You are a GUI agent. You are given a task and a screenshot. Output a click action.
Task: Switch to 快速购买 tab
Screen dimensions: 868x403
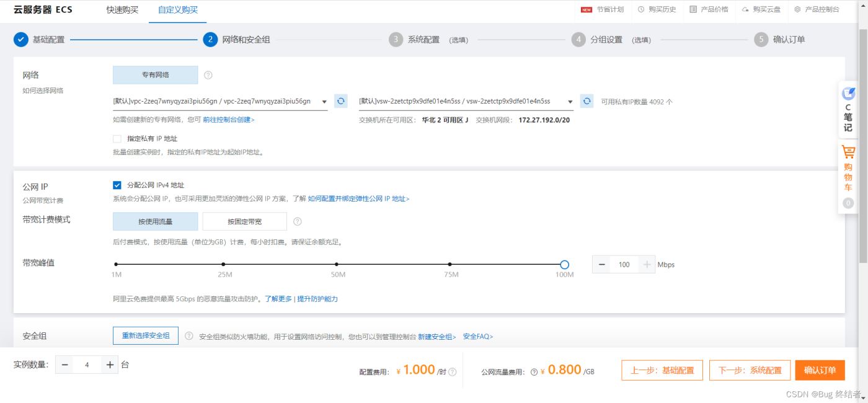coord(122,10)
